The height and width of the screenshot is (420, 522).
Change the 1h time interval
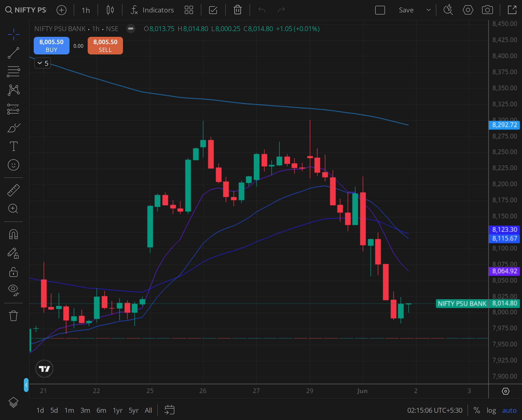coord(86,10)
